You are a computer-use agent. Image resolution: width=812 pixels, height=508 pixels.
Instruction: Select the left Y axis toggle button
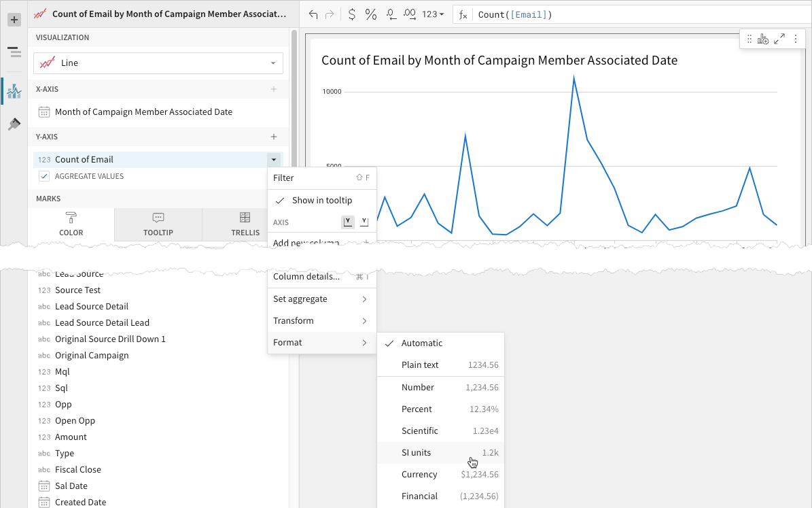click(348, 222)
